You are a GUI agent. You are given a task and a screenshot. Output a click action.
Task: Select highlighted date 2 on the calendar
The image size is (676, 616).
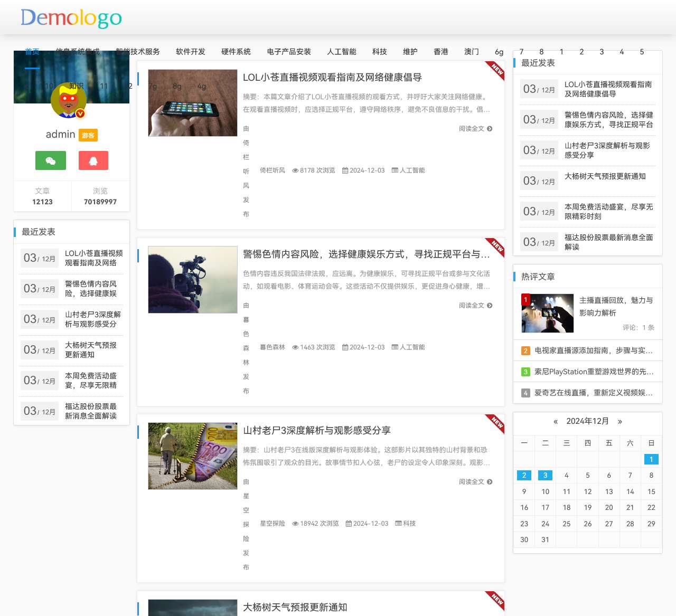(x=524, y=475)
